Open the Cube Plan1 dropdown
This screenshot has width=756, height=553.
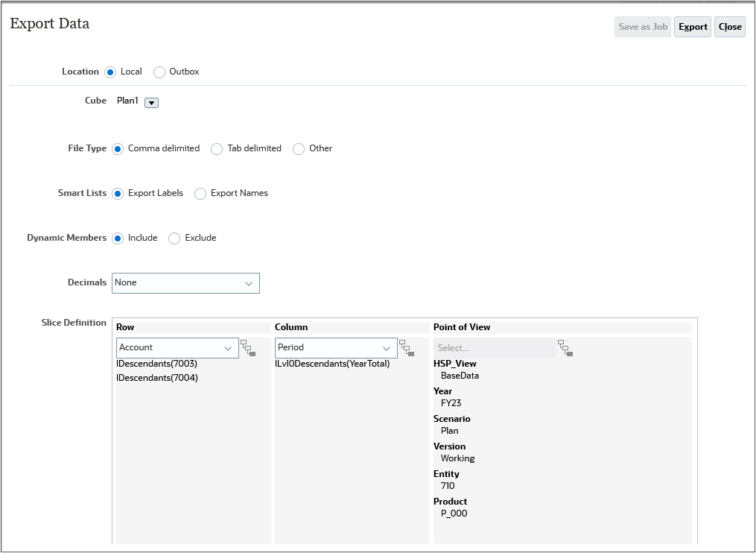pos(150,102)
